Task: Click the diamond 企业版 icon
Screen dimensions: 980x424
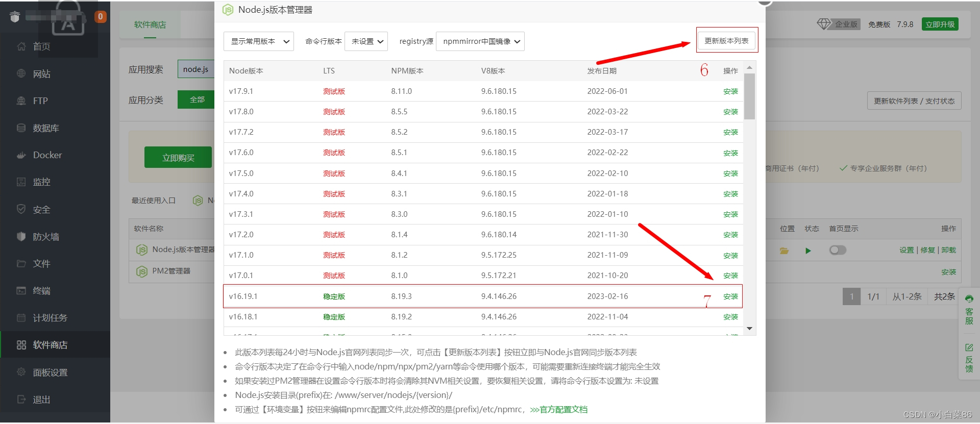Action: (824, 24)
